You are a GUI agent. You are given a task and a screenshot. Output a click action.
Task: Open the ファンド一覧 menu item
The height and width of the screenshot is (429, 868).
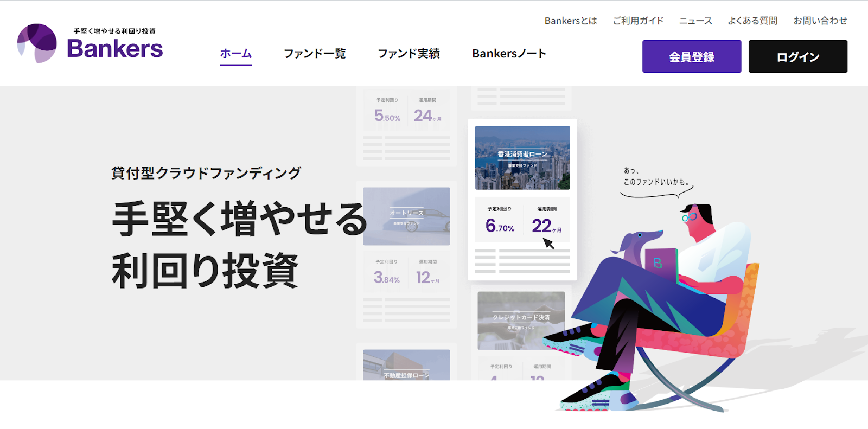click(315, 54)
